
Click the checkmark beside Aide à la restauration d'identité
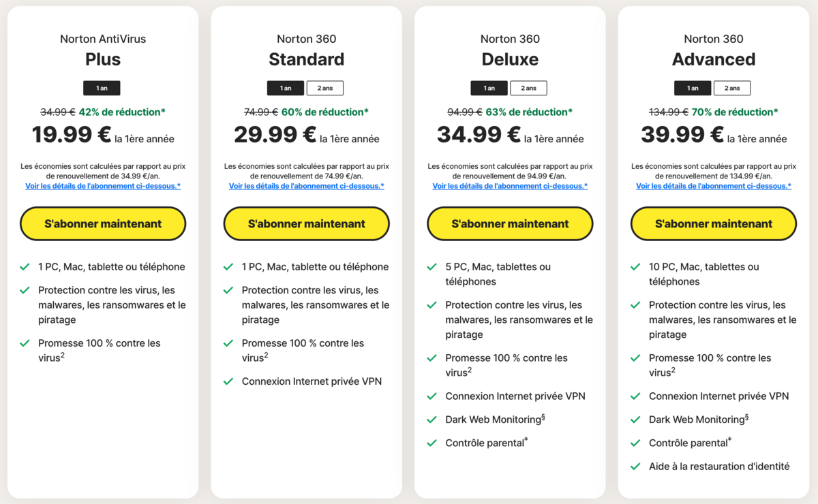pos(636,467)
